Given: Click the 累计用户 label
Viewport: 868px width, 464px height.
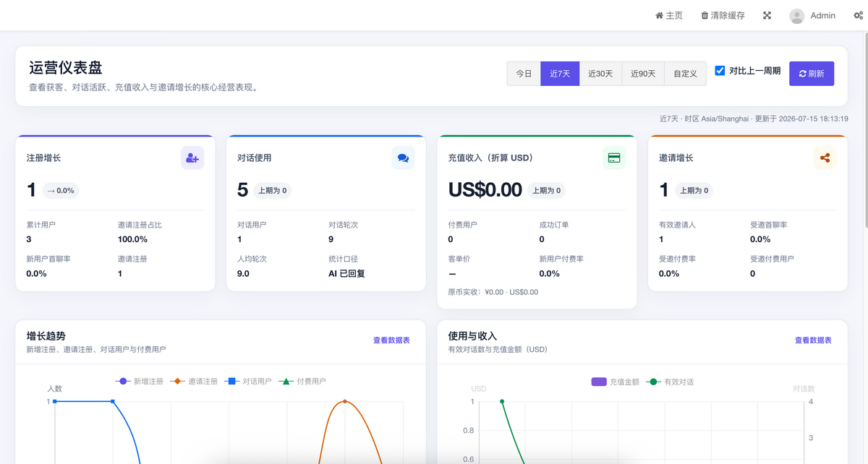Looking at the screenshot, I should click(x=41, y=225).
